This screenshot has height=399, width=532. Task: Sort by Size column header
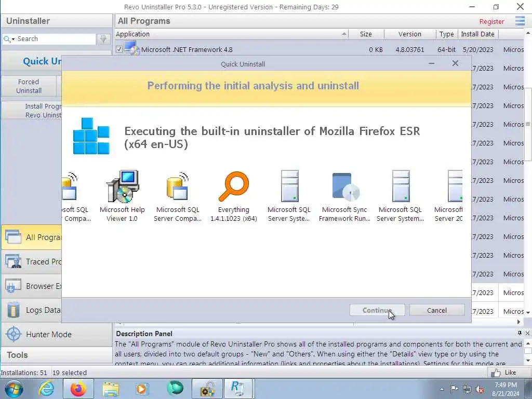point(366,34)
